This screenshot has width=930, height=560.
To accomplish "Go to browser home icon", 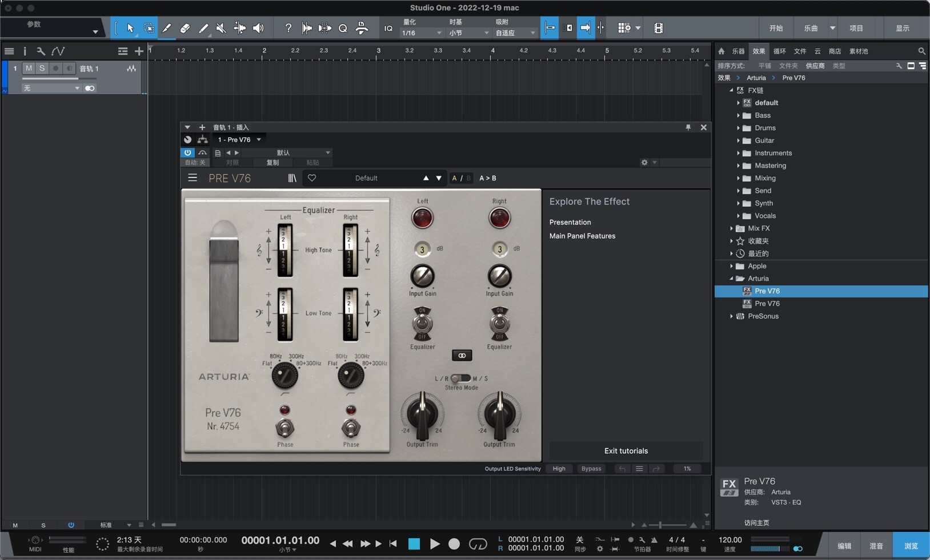I will [x=721, y=51].
